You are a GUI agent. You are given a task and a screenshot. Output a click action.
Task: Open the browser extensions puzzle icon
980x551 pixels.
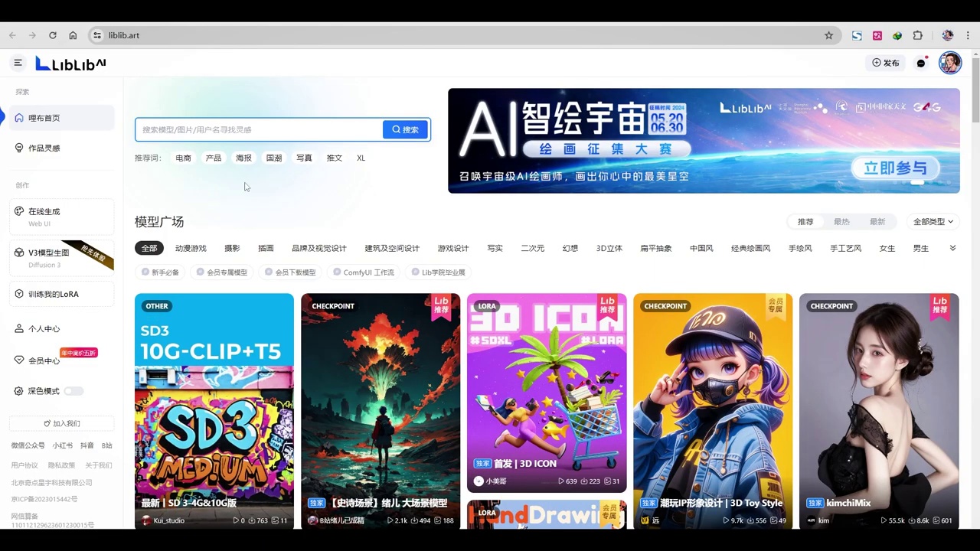(x=918, y=35)
